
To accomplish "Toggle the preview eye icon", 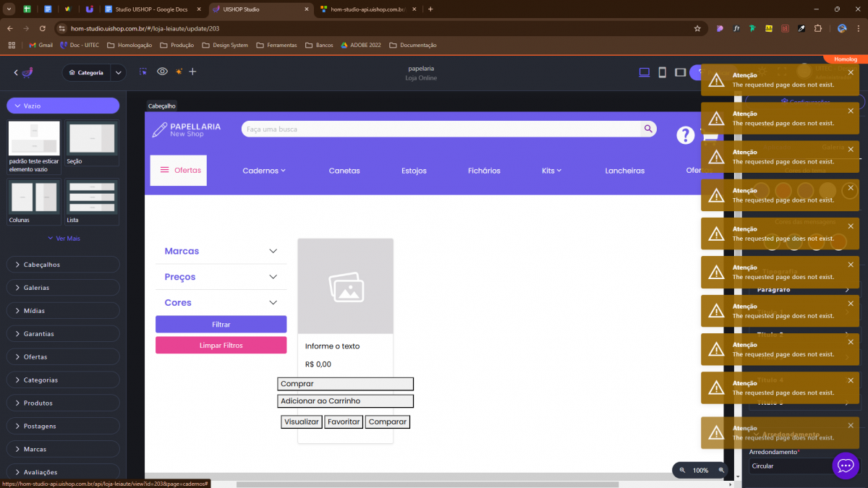I will tap(162, 72).
